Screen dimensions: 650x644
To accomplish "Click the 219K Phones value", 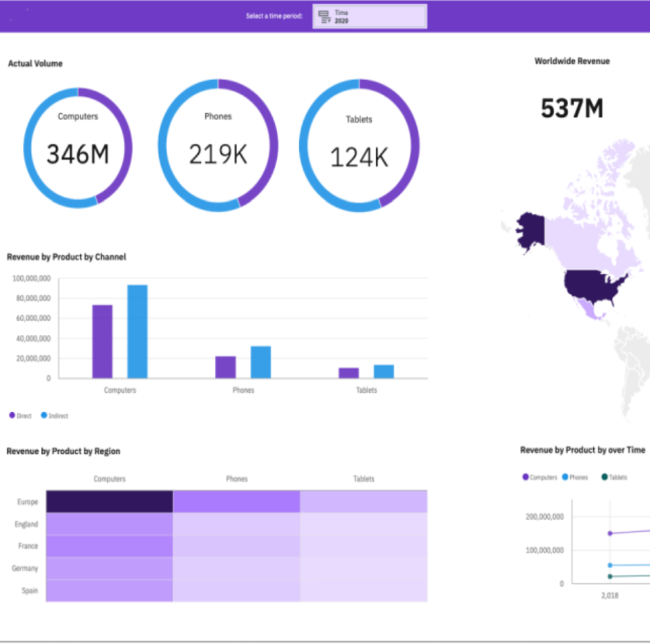I will point(218,155).
